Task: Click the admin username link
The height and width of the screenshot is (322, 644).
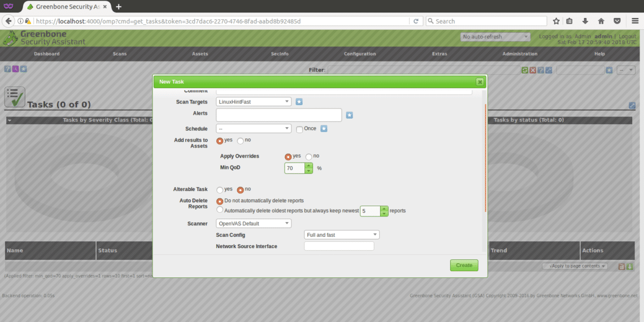Action: [x=603, y=37]
